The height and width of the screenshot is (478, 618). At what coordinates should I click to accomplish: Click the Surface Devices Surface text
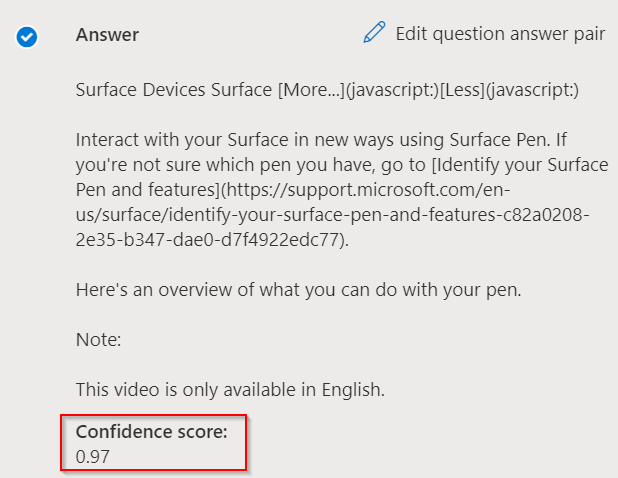click(173, 90)
